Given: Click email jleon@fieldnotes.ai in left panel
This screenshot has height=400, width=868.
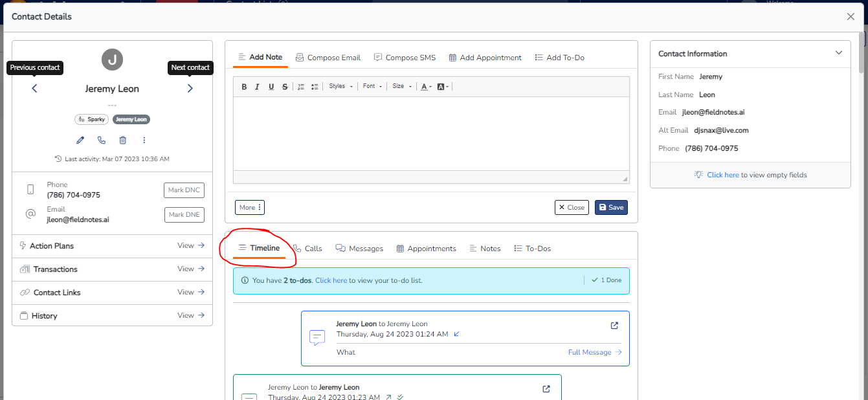Looking at the screenshot, I should pos(78,219).
